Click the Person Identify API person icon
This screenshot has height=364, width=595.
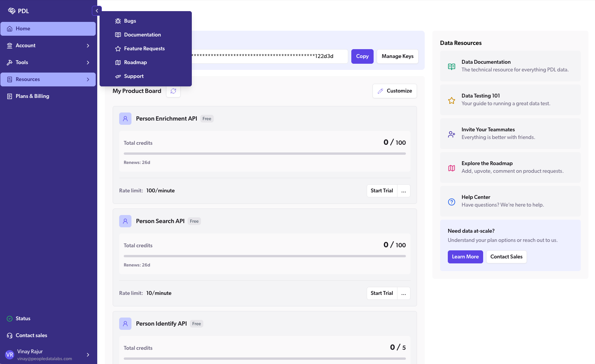[x=125, y=324]
